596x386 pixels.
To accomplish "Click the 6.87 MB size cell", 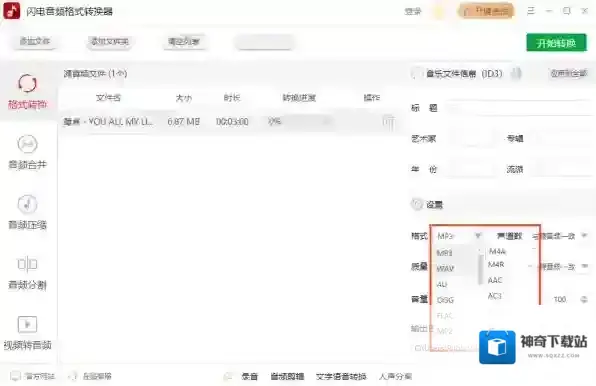I will [x=184, y=122].
